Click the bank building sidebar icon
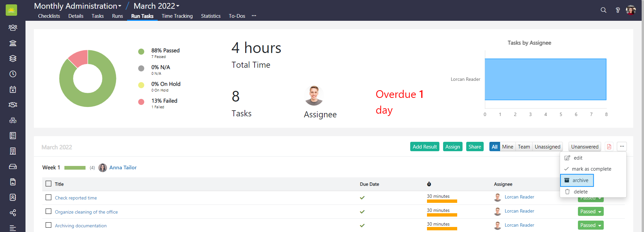Viewport: 644px width, 232px height. coord(13,43)
